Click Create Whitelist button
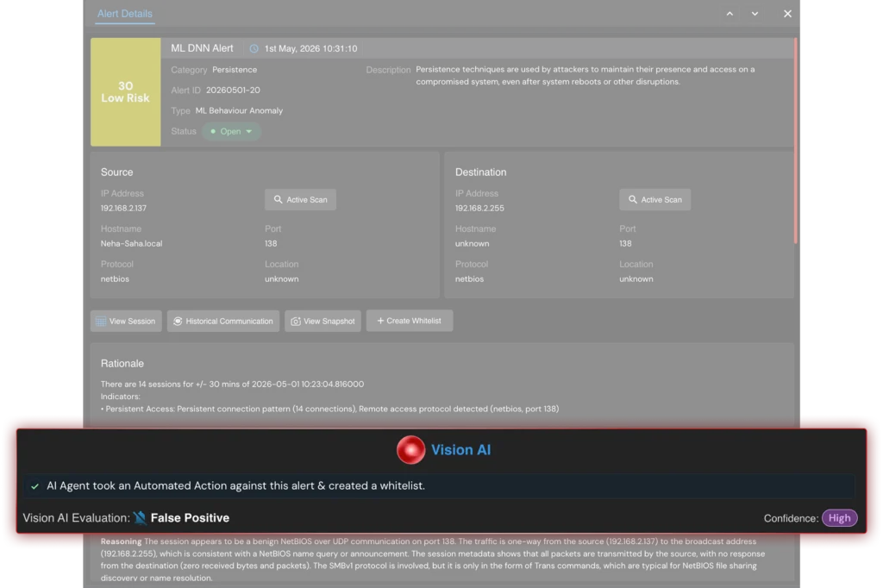The image size is (883, 588). click(x=410, y=321)
